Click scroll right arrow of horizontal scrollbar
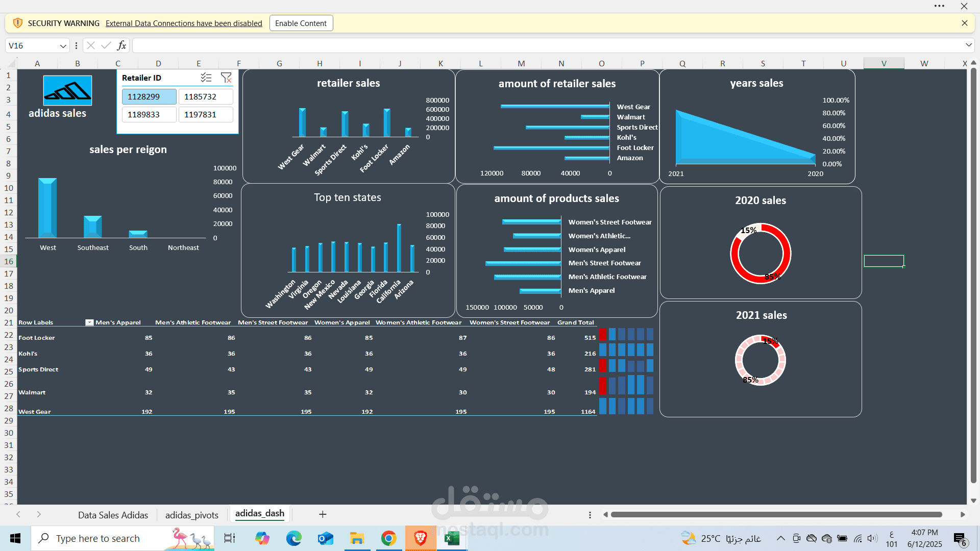 coord(963,514)
